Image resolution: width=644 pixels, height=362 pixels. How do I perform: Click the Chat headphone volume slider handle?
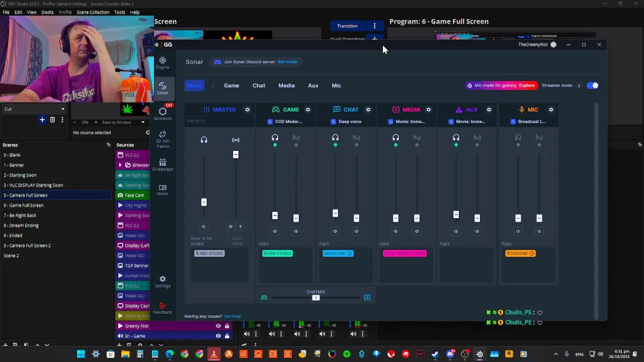click(335, 213)
